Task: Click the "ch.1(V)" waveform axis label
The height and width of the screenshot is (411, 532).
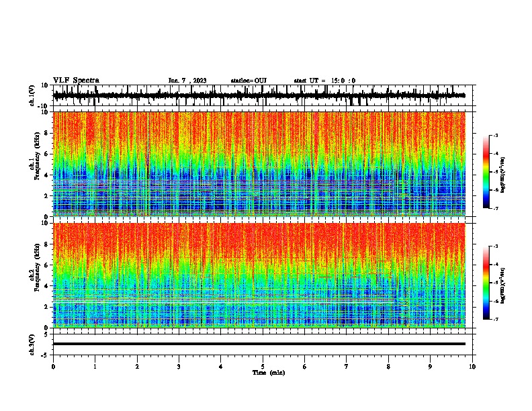Action: point(33,95)
